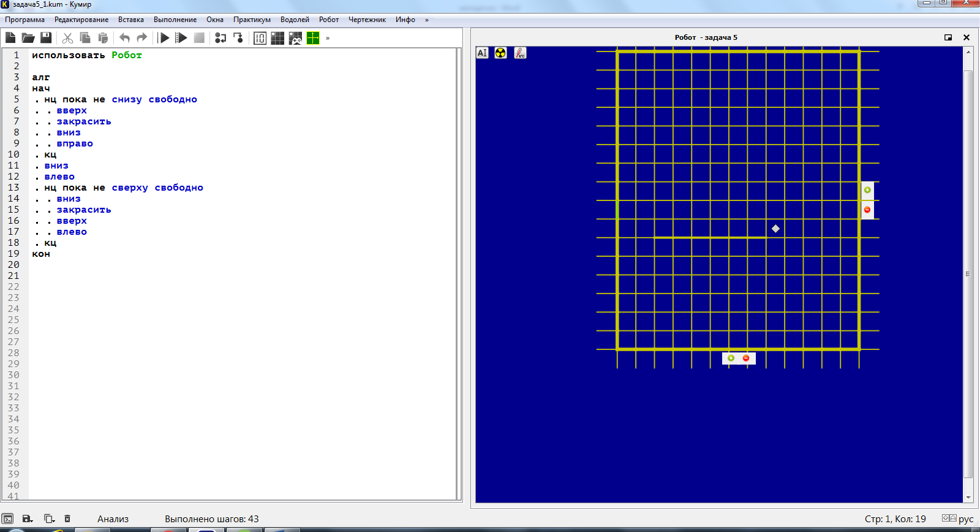Toggle the temperature thermometer tool
The width and height of the screenshot is (980, 532).
tap(520, 53)
